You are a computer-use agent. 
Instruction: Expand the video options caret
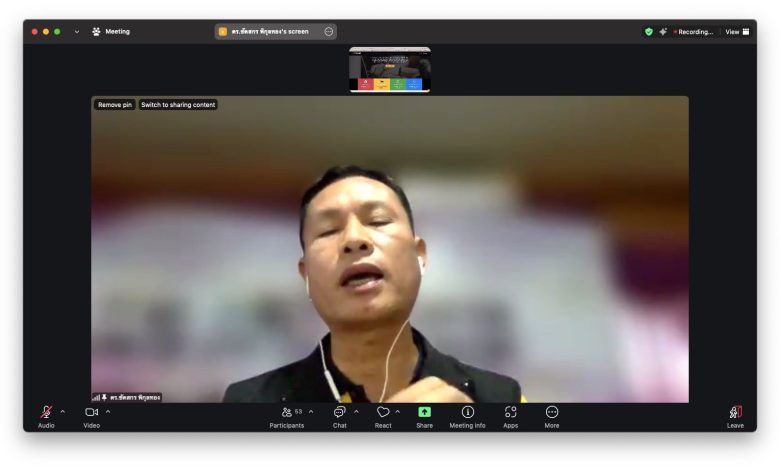click(x=108, y=411)
